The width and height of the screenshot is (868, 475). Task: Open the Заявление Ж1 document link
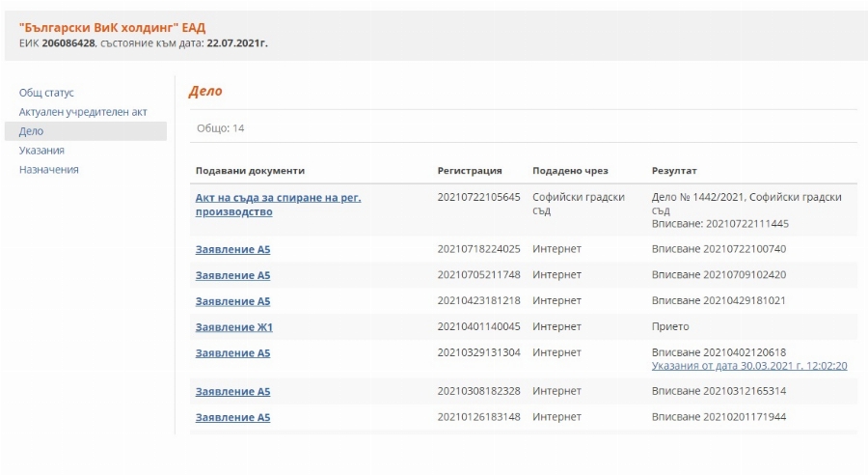click(233, 327)
